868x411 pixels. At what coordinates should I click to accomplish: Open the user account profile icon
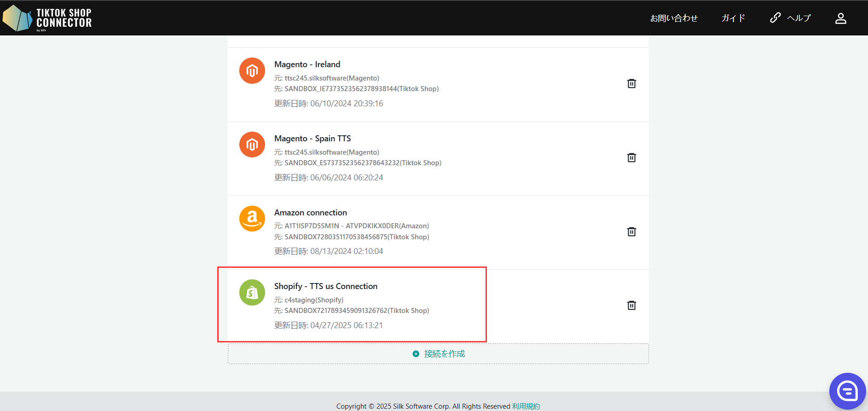point(841,18)
